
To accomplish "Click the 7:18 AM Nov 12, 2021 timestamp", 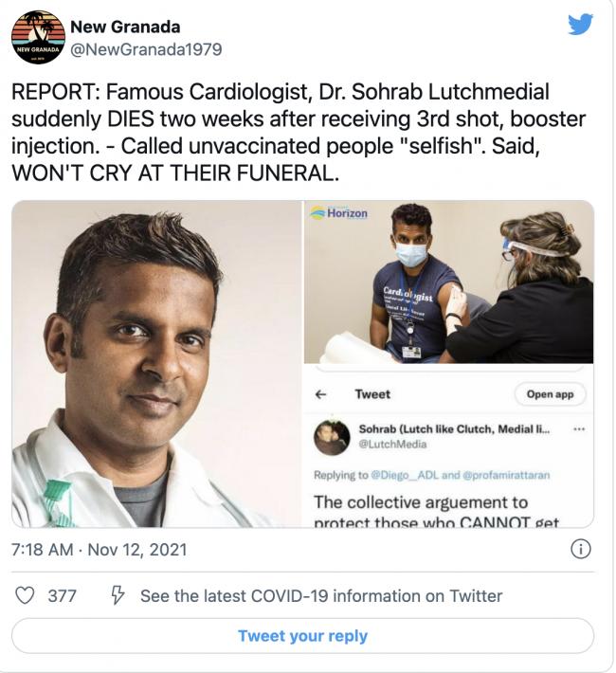I will [x=100, y=550].
